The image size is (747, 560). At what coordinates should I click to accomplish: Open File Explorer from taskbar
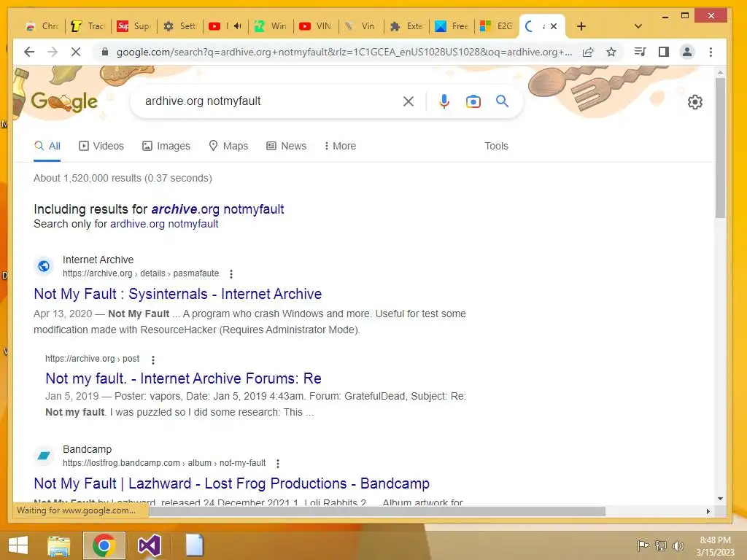pos(58,545)
